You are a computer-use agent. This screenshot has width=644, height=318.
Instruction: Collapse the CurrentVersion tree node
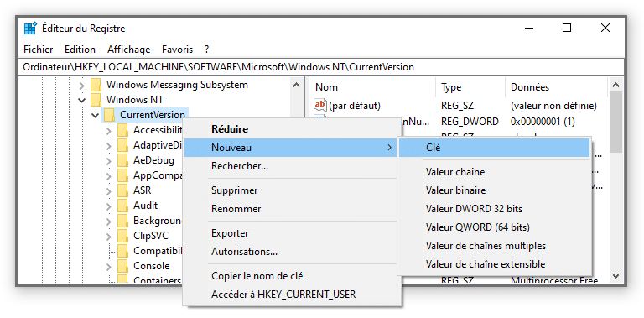96,115
